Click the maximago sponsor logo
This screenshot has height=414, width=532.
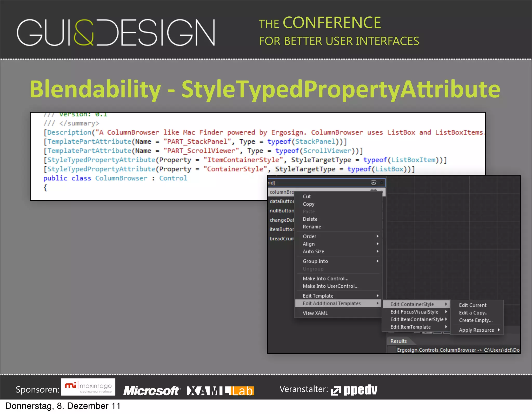[x=88, y=387]
